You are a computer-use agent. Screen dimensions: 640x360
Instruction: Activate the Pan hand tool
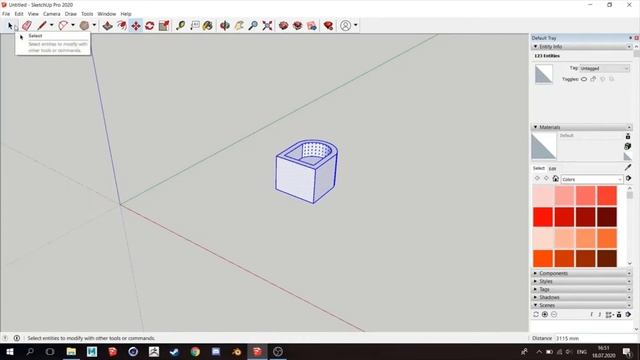click(x=239, y=26)
